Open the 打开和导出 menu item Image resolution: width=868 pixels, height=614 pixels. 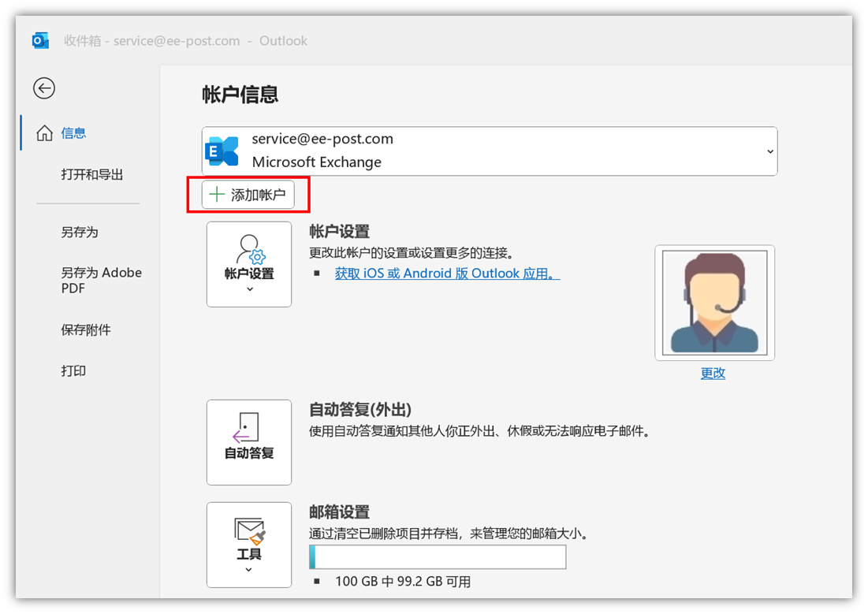click(92, 174)
